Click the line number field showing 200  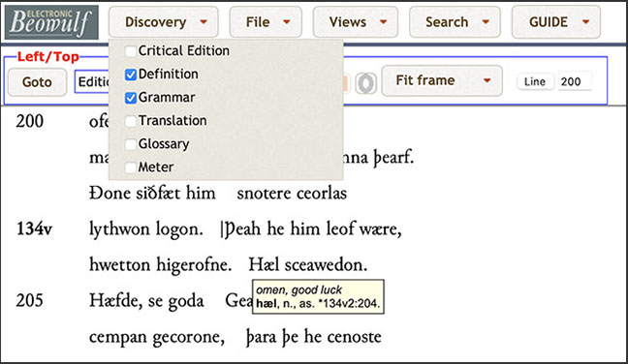click(575, 81)
